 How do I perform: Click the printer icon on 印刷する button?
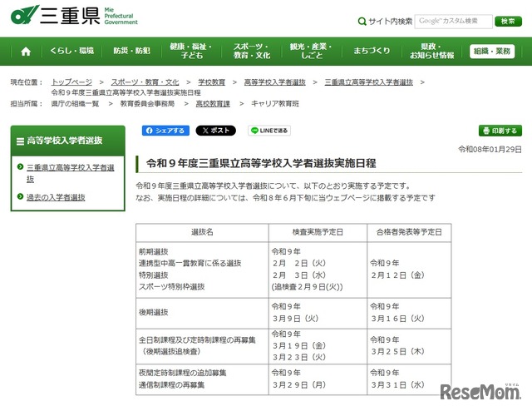tap(486, 131)
